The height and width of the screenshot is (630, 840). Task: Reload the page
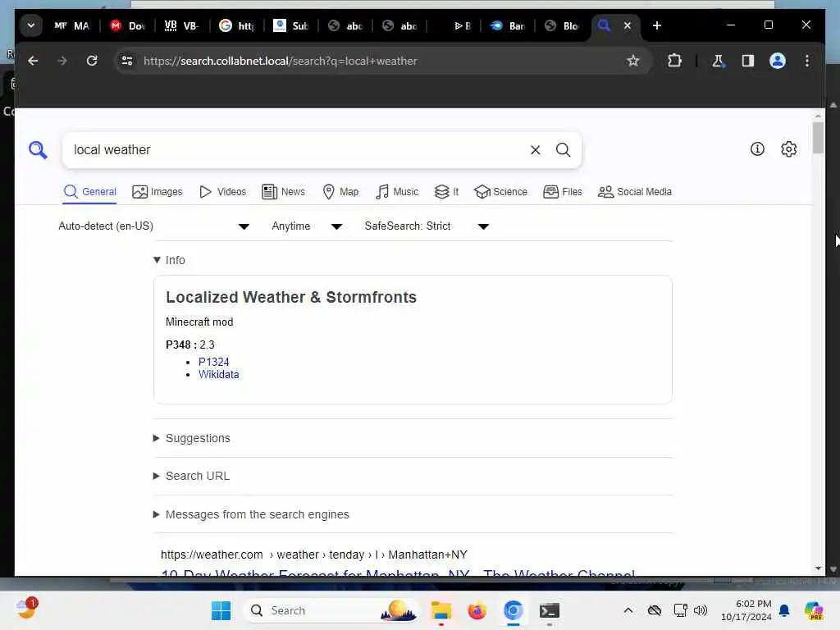click(92, 61)
